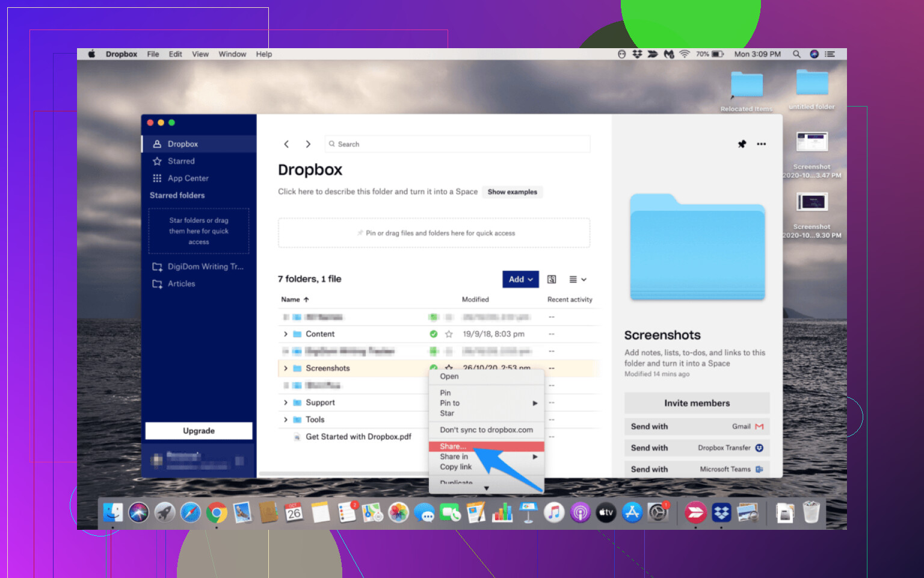The width and height of the screenshot is (924, 578).
Task: Launch Google Chrome from the dock
Action: 217,512
